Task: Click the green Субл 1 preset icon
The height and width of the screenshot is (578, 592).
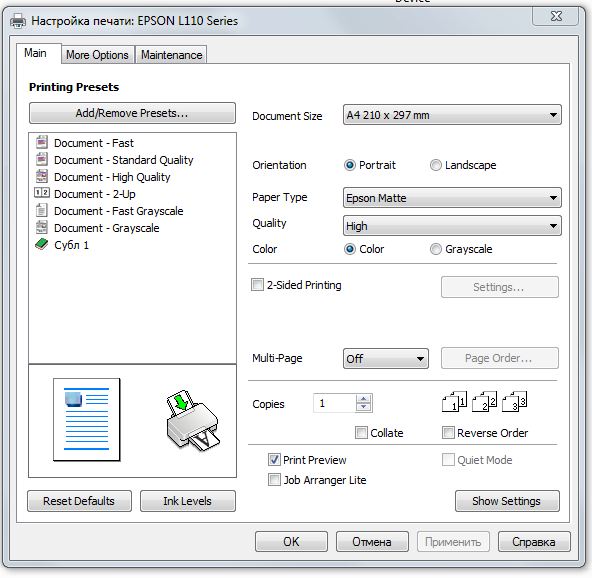Action: [x=42, y=244]
